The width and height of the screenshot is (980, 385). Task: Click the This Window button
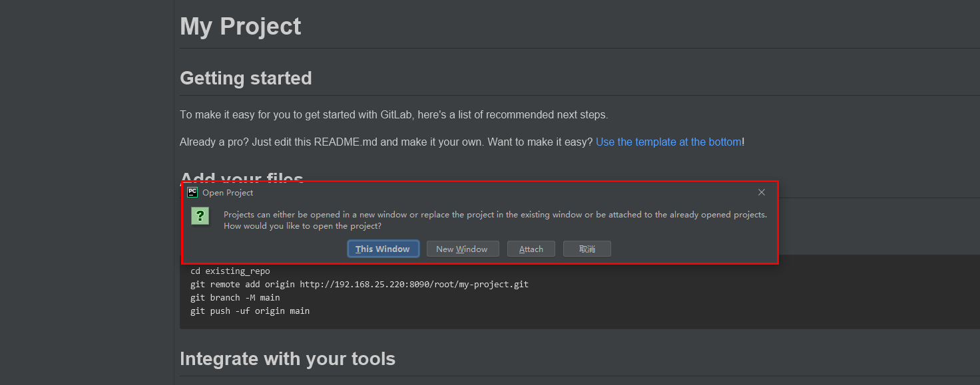383,249
